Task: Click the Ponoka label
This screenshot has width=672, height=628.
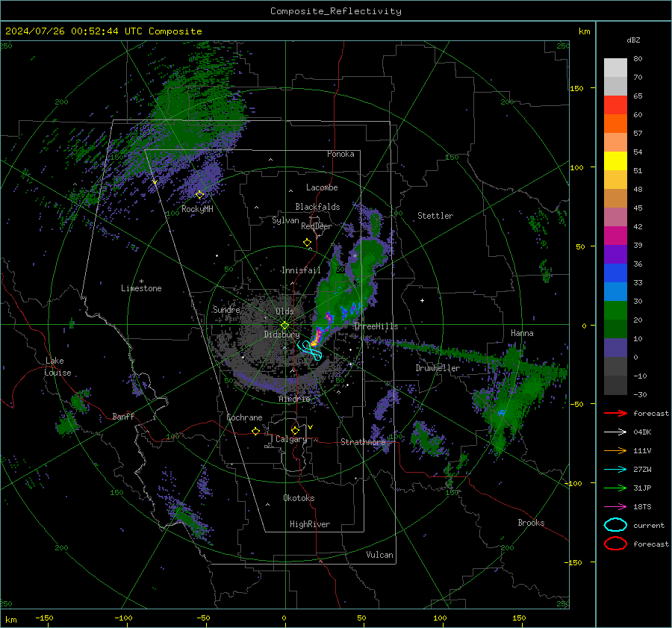Action: pos(340,155)
